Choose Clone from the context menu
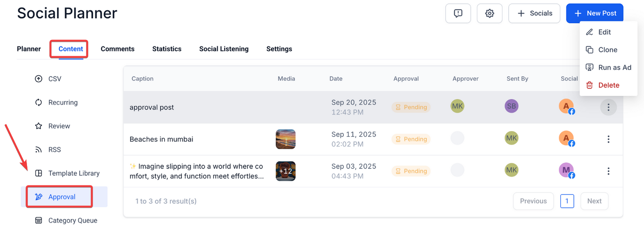The width and height of the screenshot is (644, 231). [607, 50]
